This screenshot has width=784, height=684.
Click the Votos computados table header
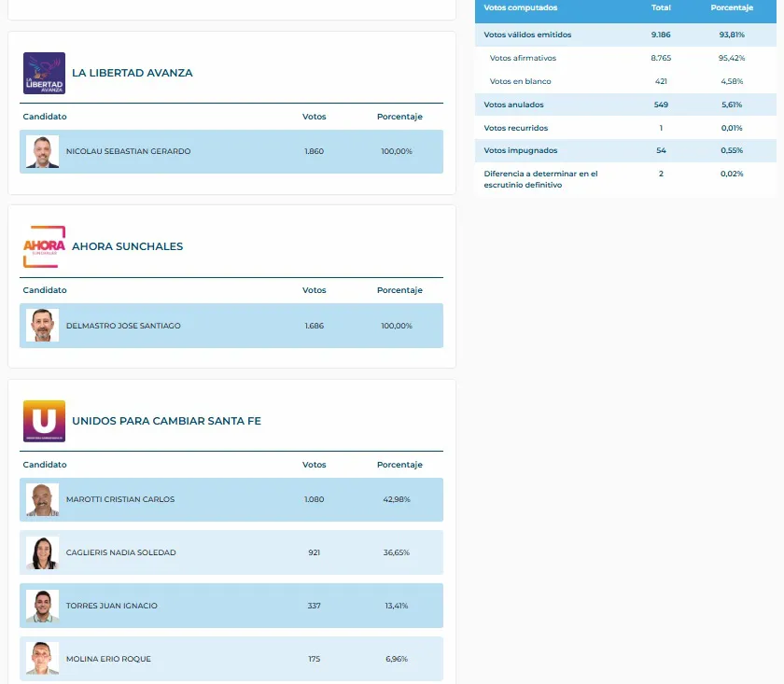521,7
